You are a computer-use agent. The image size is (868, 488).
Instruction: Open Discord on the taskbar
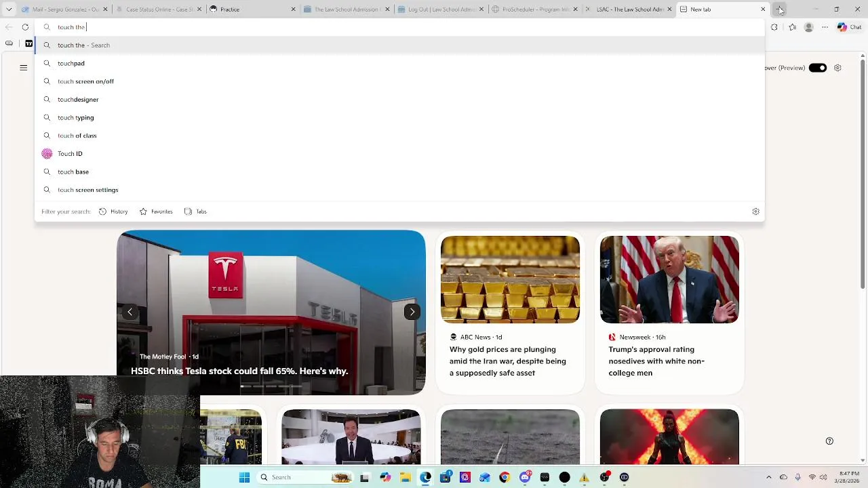tap(525, 477)
